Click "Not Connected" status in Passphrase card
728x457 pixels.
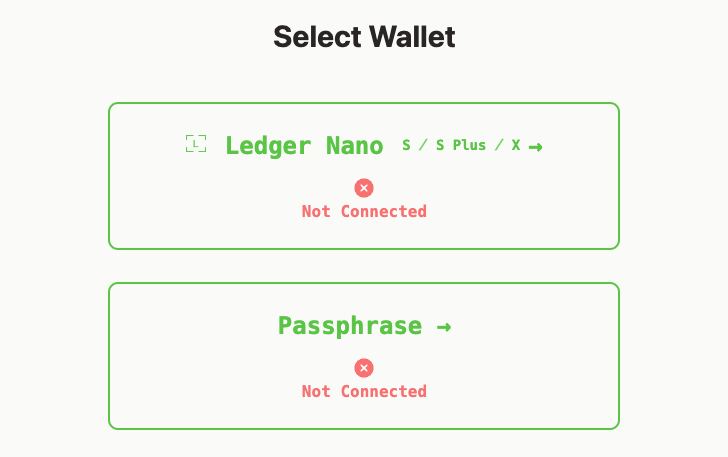click(364, 391)
